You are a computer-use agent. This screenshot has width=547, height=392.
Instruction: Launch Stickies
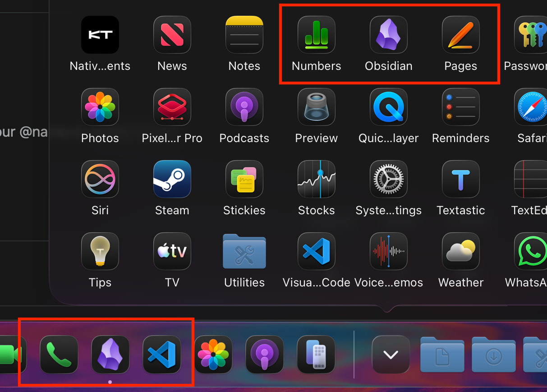tap(244, 180)
